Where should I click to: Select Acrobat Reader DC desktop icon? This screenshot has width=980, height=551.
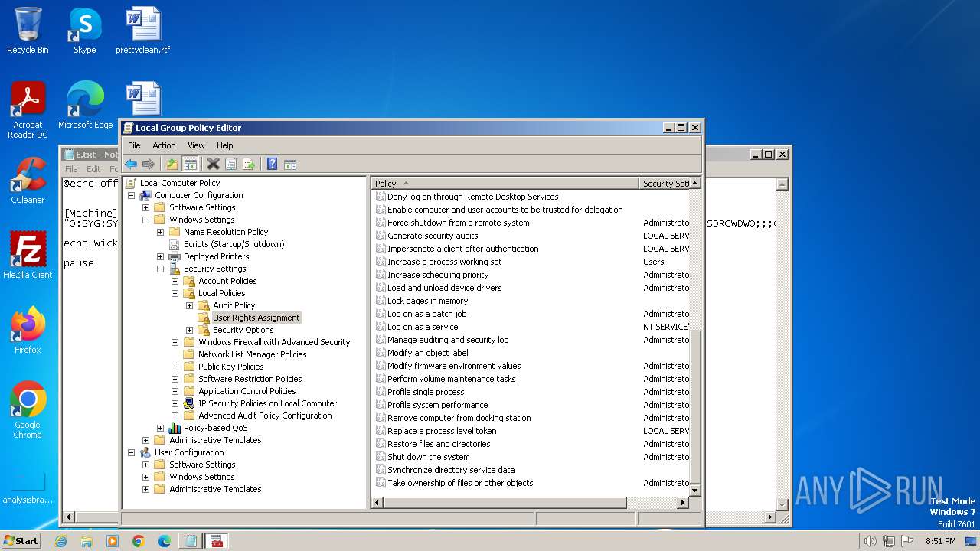coord(28,110)
